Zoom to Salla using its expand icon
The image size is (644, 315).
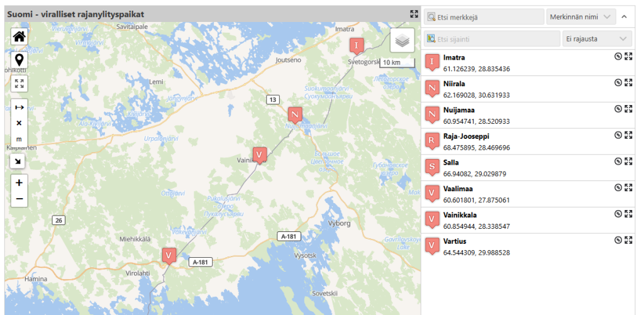(628, 162)
